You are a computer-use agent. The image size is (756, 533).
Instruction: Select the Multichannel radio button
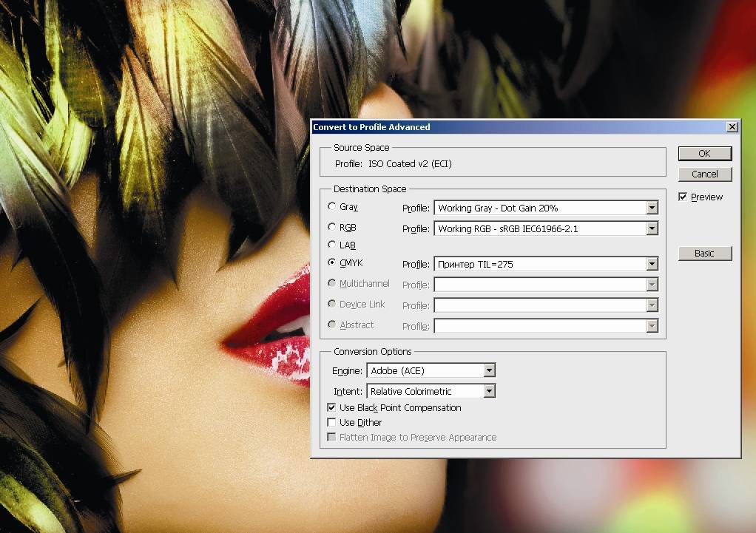[332, 284]
